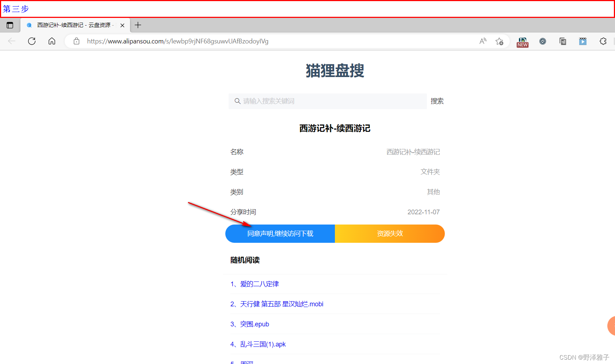The width and height of the screenshot is (615, 364).
Task: Open the round swirl extension icon
Action: (x=543, y=41)
